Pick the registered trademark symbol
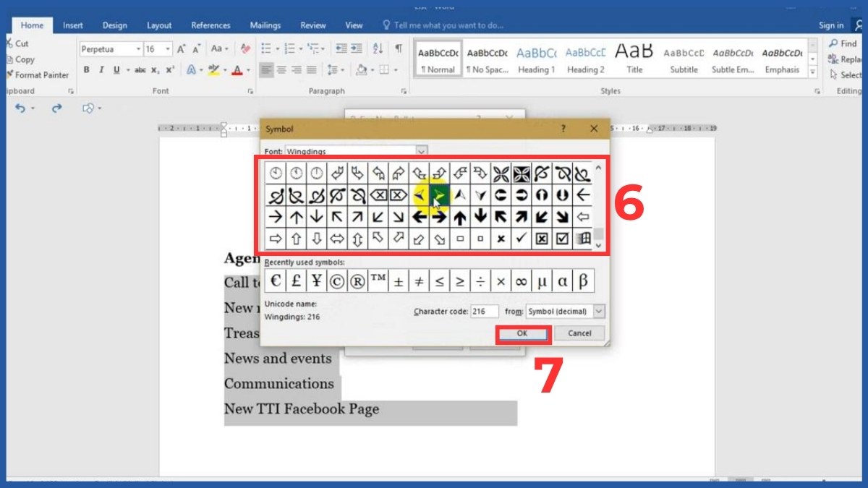This screenshot has height=488, width=868. [x=357, y=281]
